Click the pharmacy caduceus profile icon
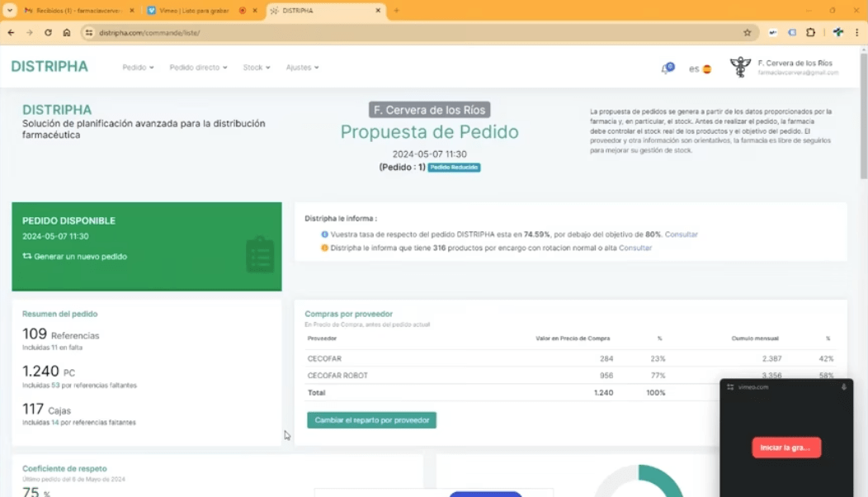868x497 pixels. [x=740, y=67]
